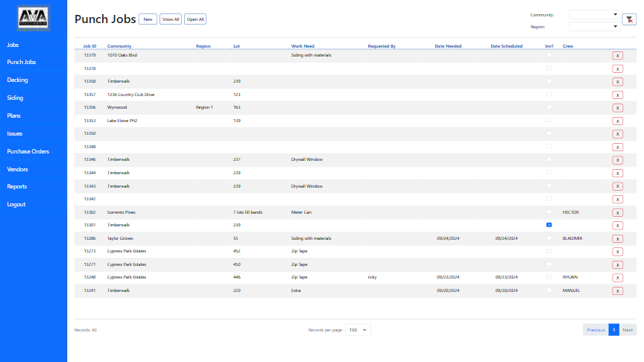
Task: Click the X button on job 13286 row
Action: (617, 238)
